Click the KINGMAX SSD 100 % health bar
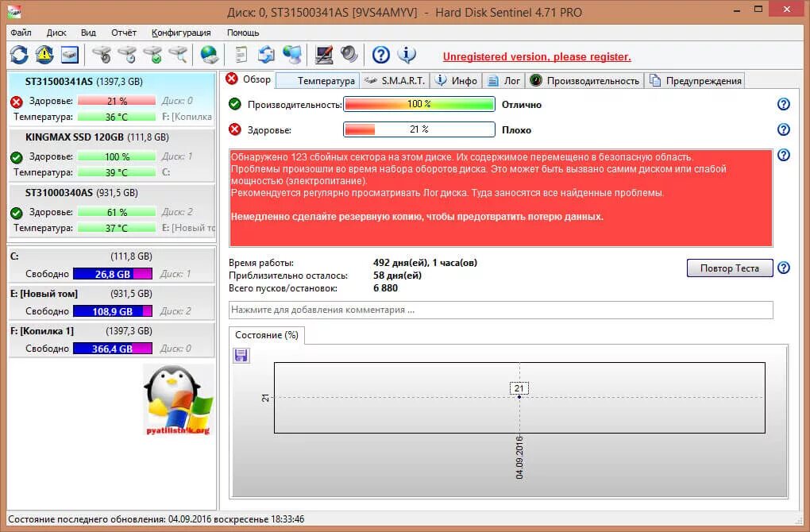This screenshot has height=532, width=810. [117, 156]
